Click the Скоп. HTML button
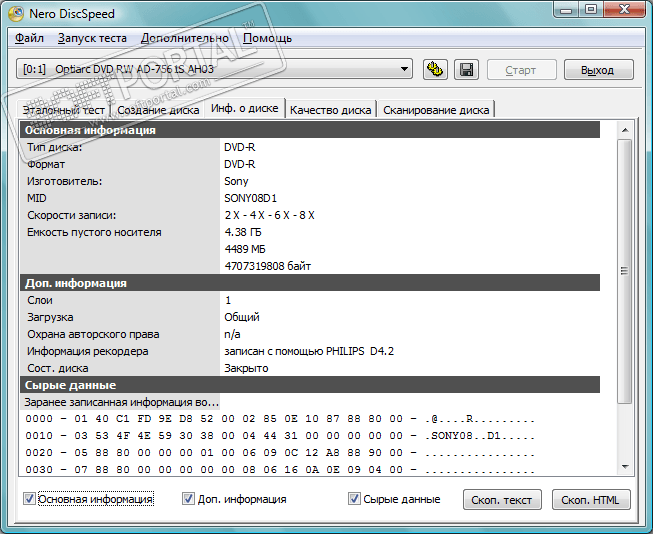The width and height of the screenshot is (653, 534). point(591,499)
